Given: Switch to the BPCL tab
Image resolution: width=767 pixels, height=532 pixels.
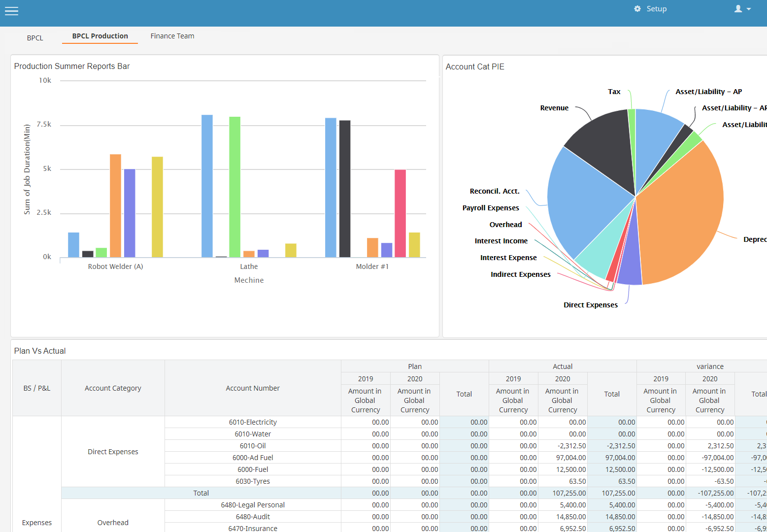Looking at the screenshot, I should click(x=35, y=38).
